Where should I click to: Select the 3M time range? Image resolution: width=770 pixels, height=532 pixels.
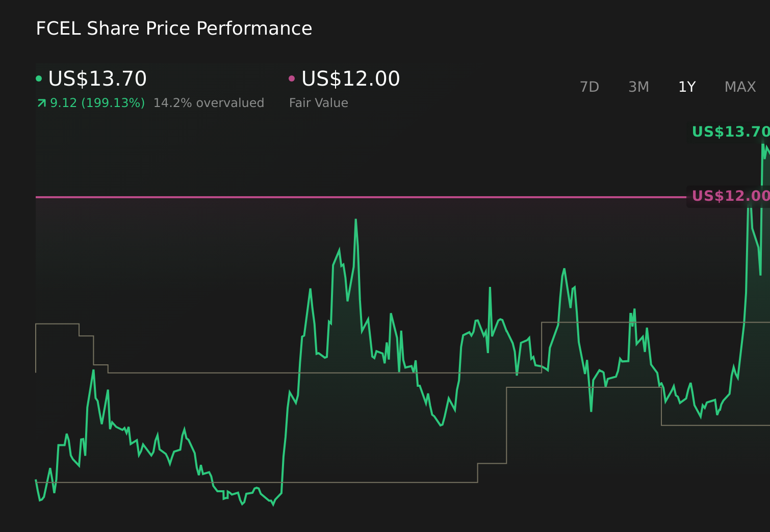point(638,87)
